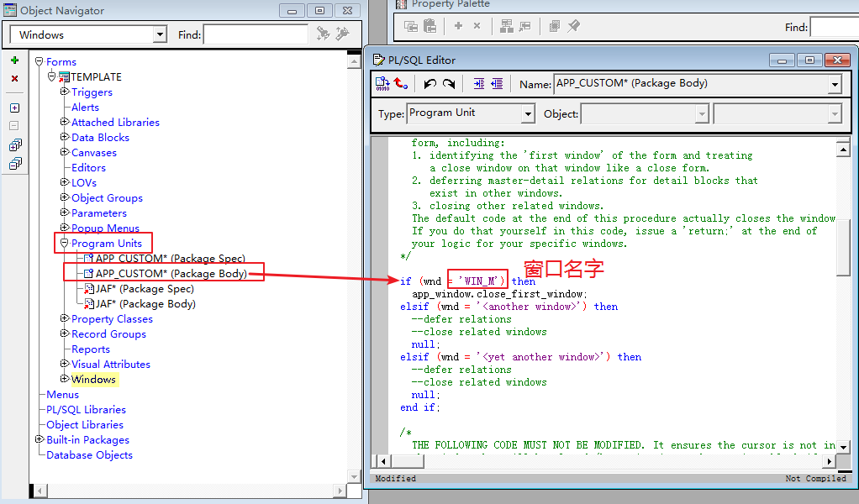This screenshot has height=504, width=859.
Task: Click the Revert icon in PL/SQL Editor
Action: coord(401,84)
